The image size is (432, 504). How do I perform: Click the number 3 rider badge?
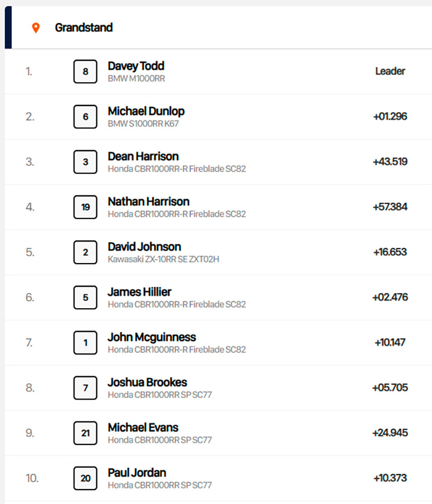(85, 162)
